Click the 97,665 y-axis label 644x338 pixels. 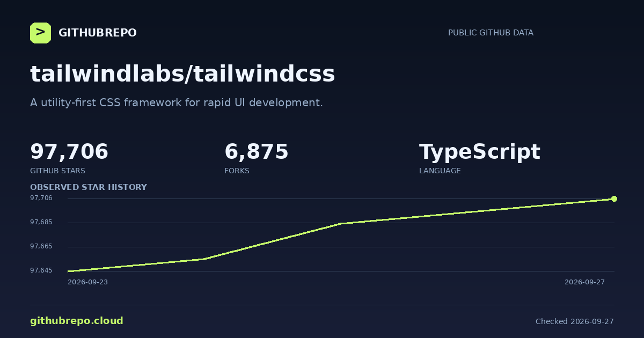pos(41,246)
